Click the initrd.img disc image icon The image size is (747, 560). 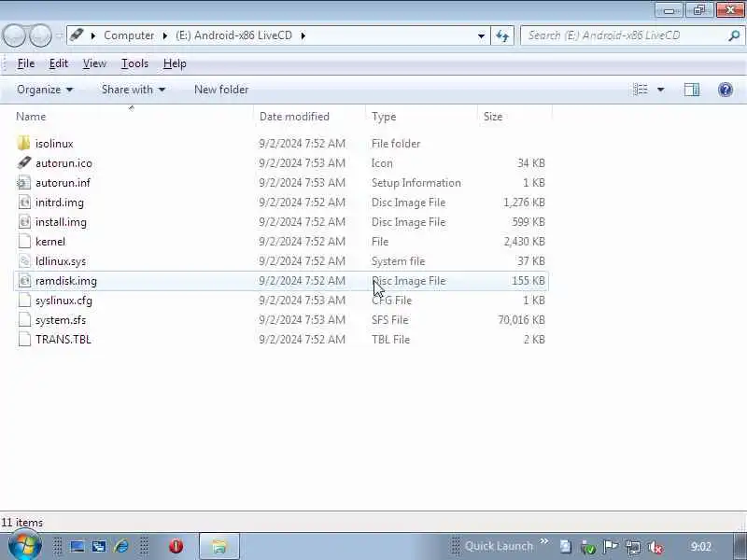(x=24, y=203)
